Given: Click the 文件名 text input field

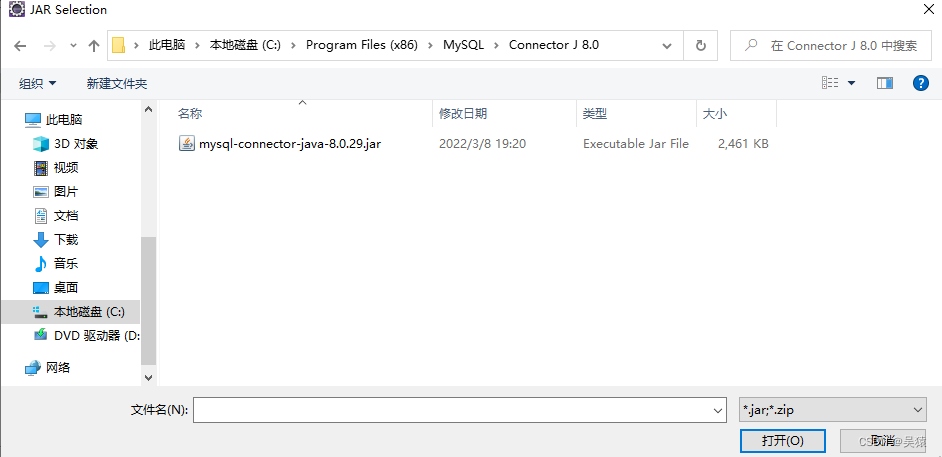Looking at the screenshot, I should click(x=452, y=410).
